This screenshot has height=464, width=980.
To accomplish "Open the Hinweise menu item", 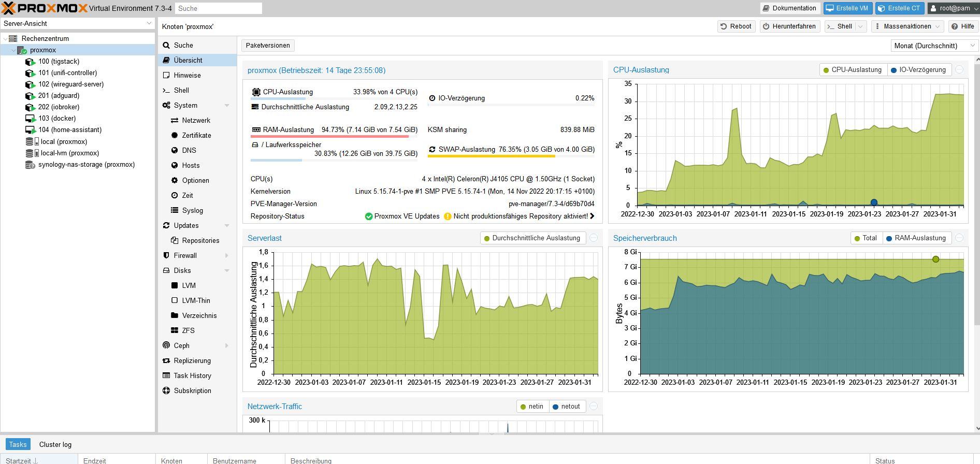I will coord(197,76).
